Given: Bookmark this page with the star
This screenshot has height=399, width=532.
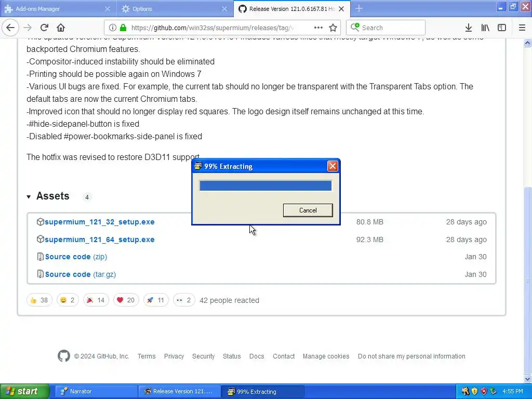Looking at the screenshot, I should pos(333,28).
